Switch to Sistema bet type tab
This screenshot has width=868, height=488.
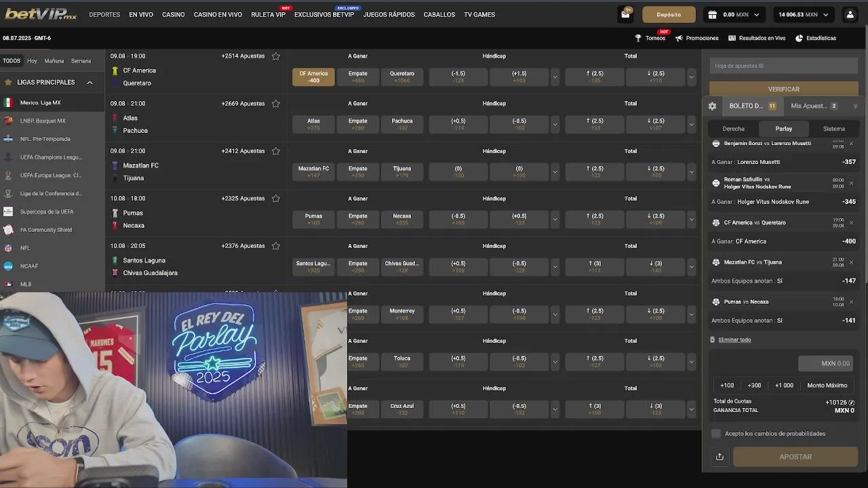click(834, 129)
